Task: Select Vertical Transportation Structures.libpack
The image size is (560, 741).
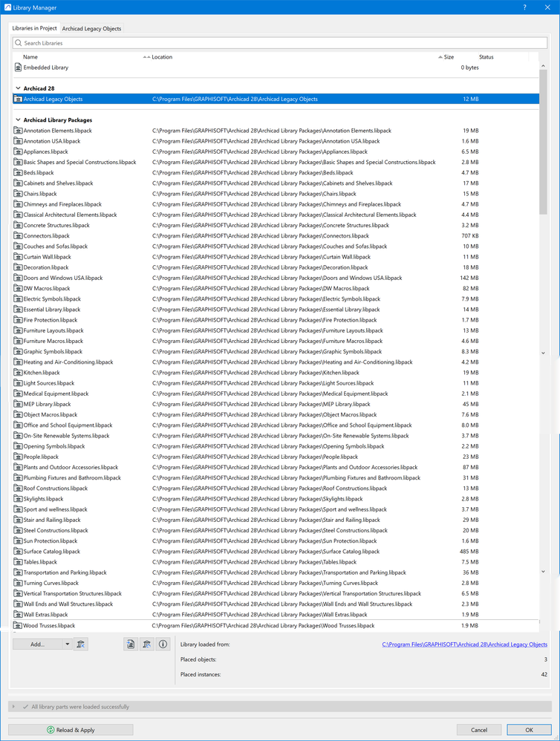Action: tap(276, 593)
